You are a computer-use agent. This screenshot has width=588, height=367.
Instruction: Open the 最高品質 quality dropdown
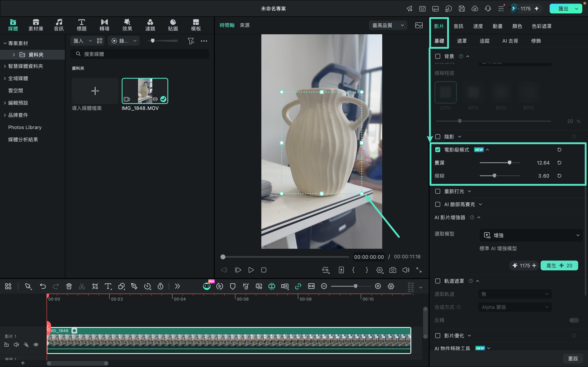388,25
